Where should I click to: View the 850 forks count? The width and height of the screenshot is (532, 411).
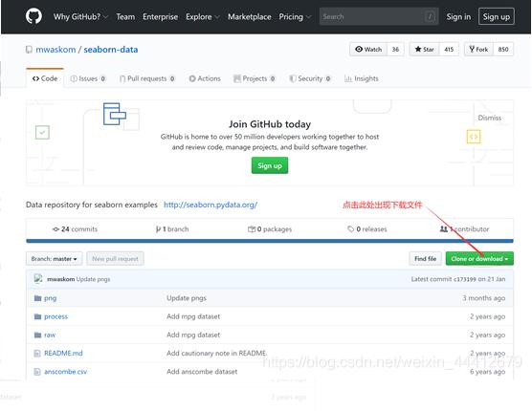point(503,50)
